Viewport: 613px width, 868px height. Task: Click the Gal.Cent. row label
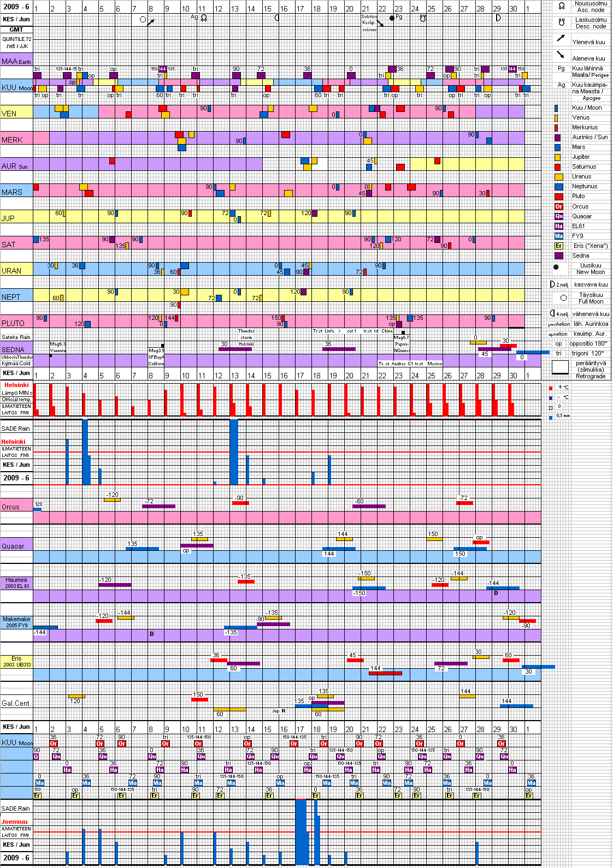point(16,703)
